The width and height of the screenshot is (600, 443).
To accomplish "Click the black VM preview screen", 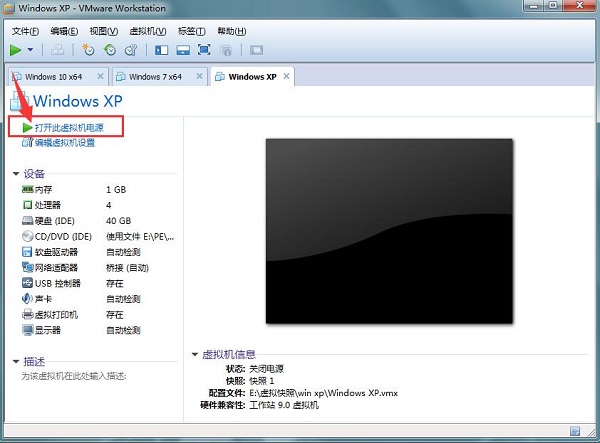I will tap(389, 231).
